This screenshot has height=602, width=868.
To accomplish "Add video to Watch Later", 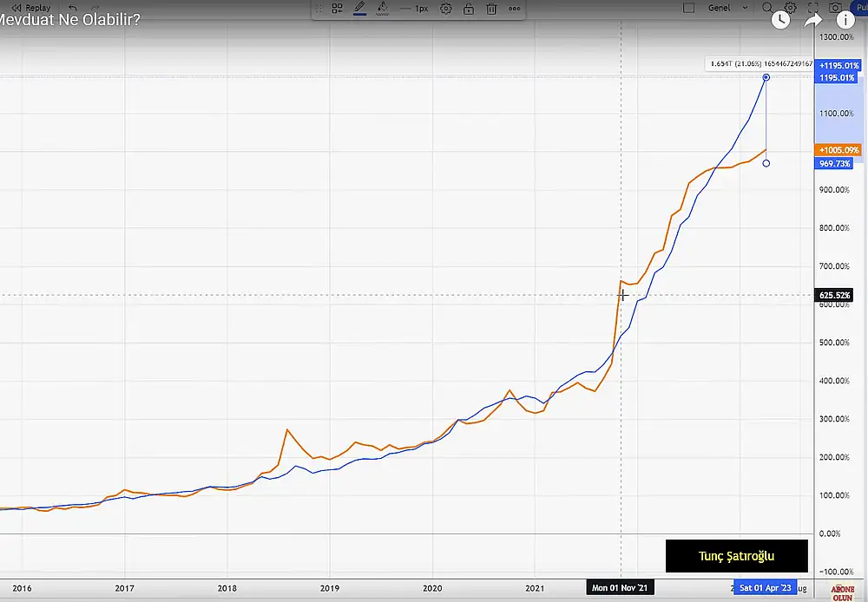I will click(x=780, y=20).
